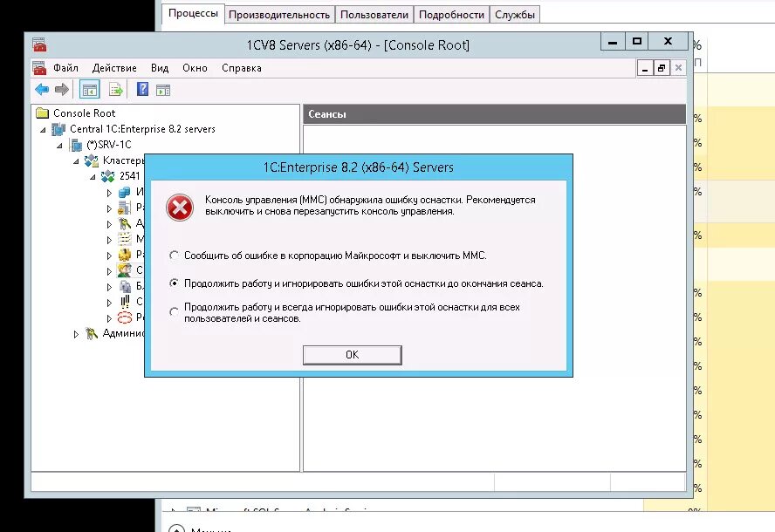Expand the first child node under 2541

[x=109, y=193]
